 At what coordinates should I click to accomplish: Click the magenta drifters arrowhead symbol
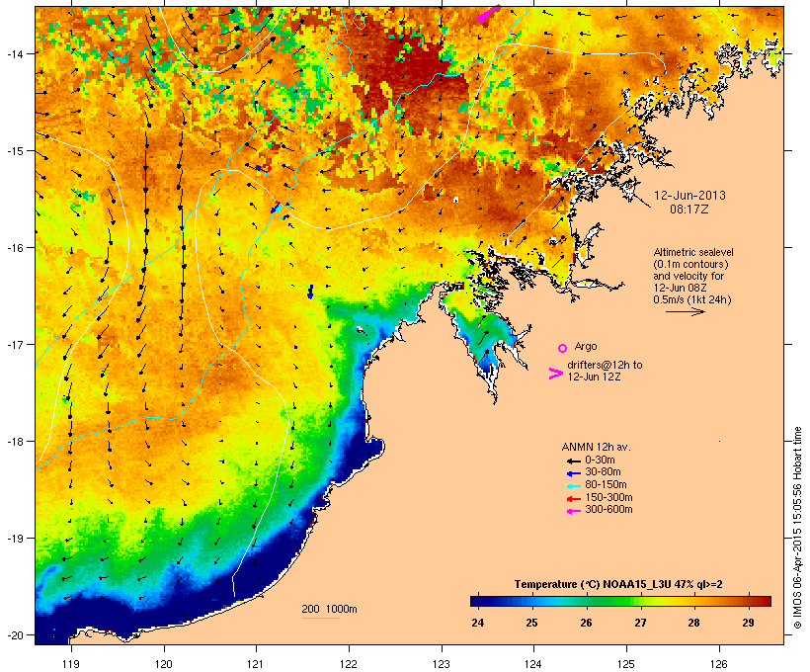[x=555, y=374]
